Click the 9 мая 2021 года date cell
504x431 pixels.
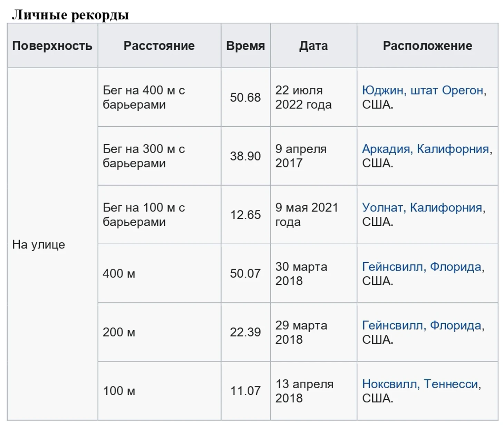tap(307, 215)
